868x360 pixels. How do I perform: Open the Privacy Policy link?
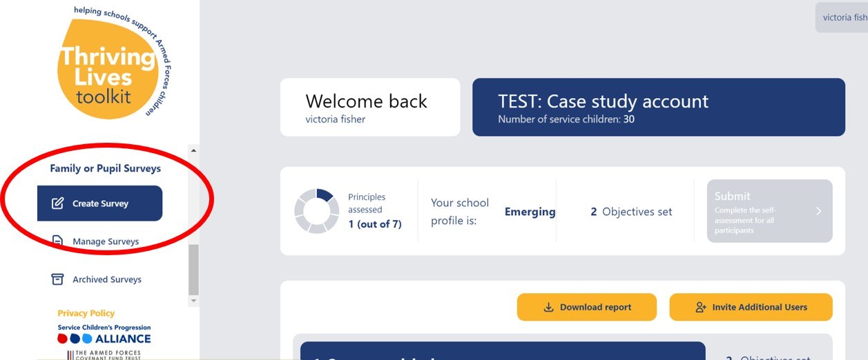[x=86, y=313]
